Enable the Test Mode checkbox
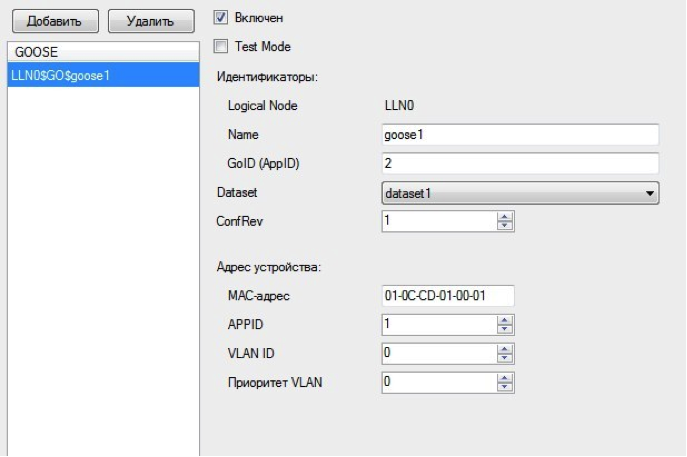This screenshot has width=687, height=457. pos(222,46)
